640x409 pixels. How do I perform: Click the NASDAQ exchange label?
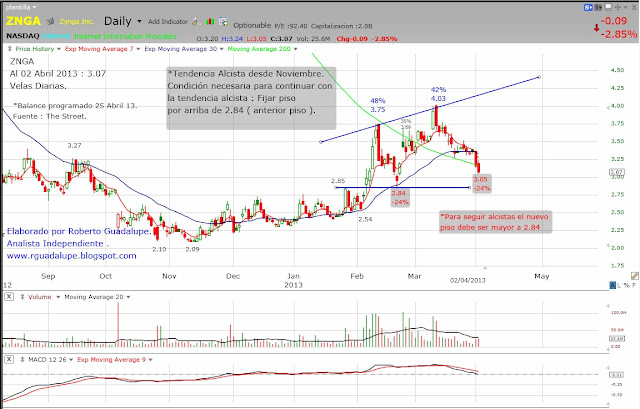point(22,36)
